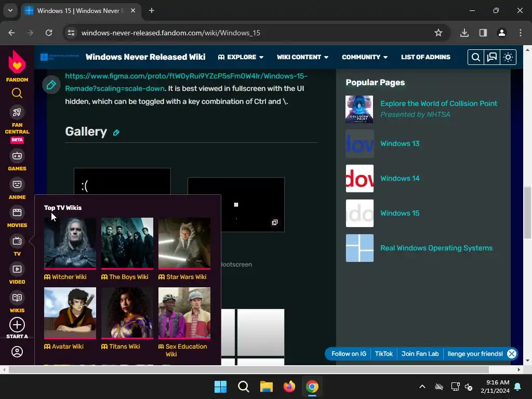Click the Avatar Wiki thumbnail image

pyautogui.click(x=70, y=313)
